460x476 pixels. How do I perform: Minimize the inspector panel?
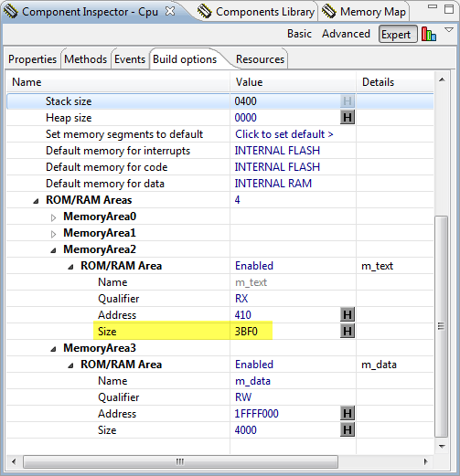tap(433, 6)
